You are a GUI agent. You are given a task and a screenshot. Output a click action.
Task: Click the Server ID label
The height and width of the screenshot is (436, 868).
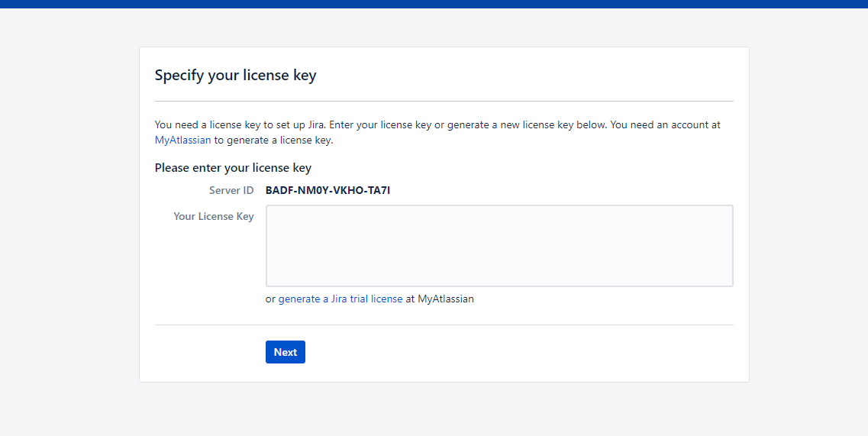click(x=231, y=191)
